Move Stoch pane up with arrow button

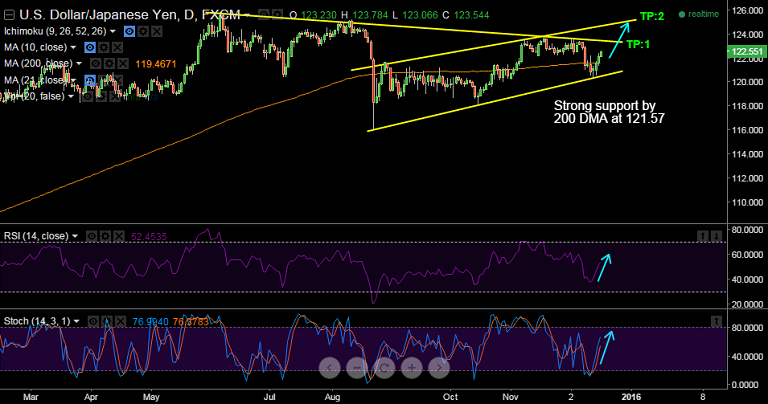[x=716, y=322]
